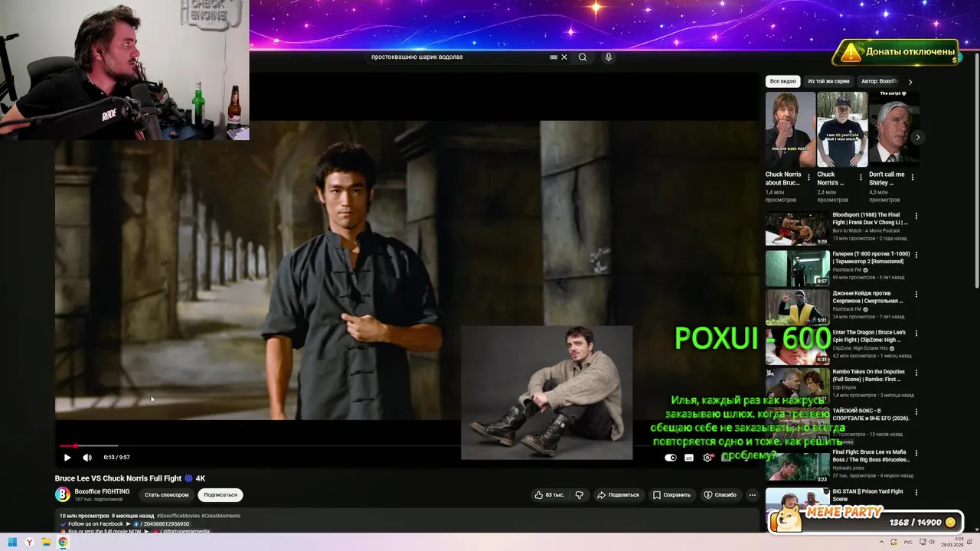Screen dimensions: 980x551
Task: Open the "BIG STAN Prison Yard Fight Scene" title
Action: [x=869, y=495]
